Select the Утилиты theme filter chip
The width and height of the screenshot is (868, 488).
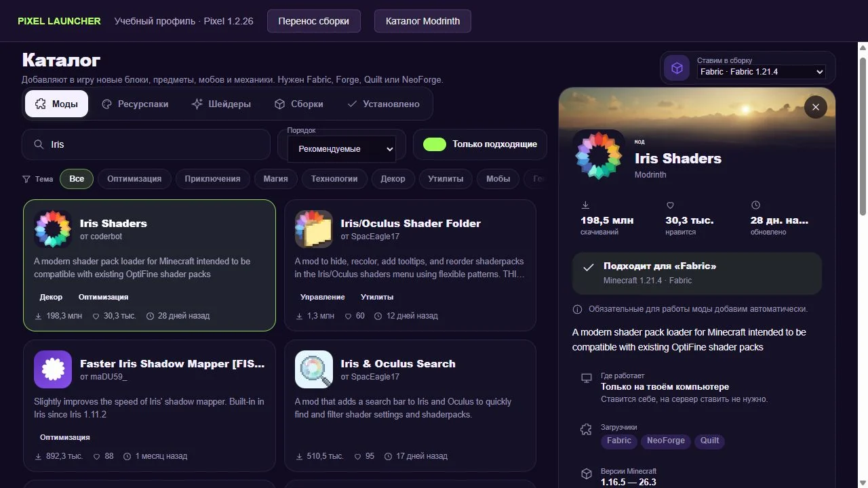pyautogui.click(x=446, y=179)
